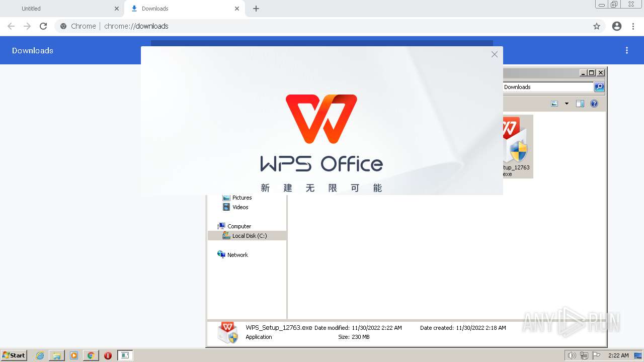Click the WPS Office logo
The height and width of the screenshot is (362, 644).
(321, 119)
